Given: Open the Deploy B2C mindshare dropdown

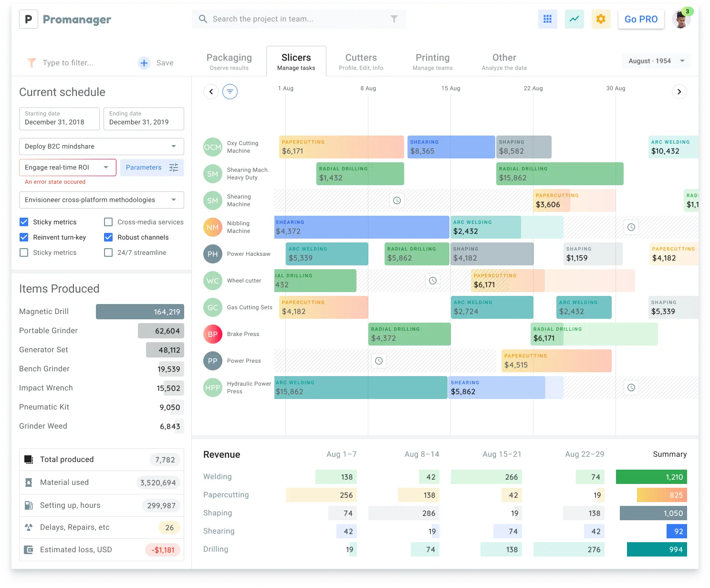Looking at the screenshot, I should (101, 147).
